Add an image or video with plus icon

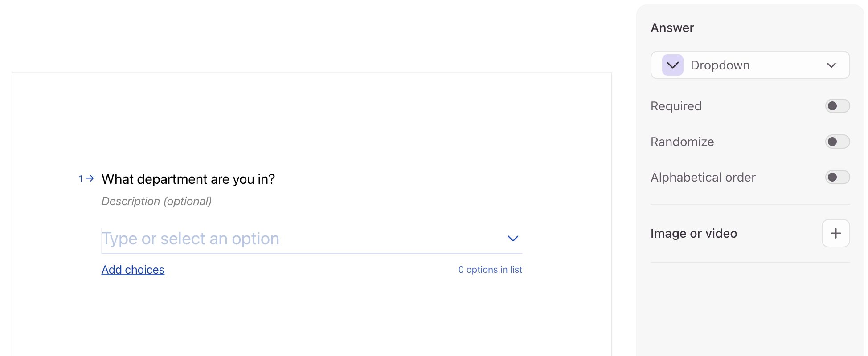click(x=835, y=233)
